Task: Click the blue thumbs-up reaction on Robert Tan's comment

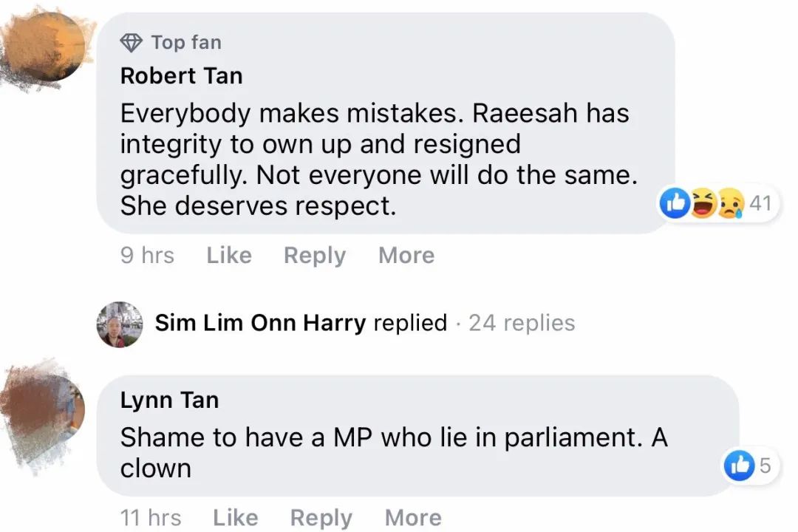Action: 676,203
